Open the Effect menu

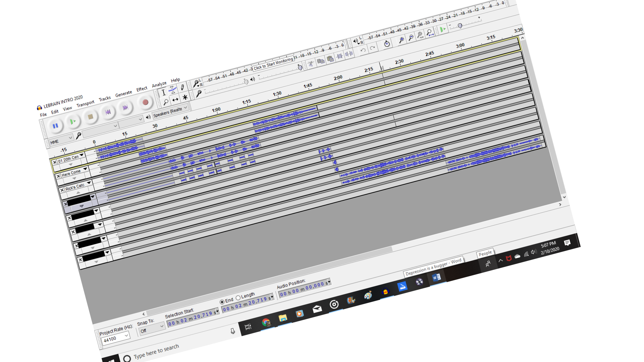(x=142, y=89)
